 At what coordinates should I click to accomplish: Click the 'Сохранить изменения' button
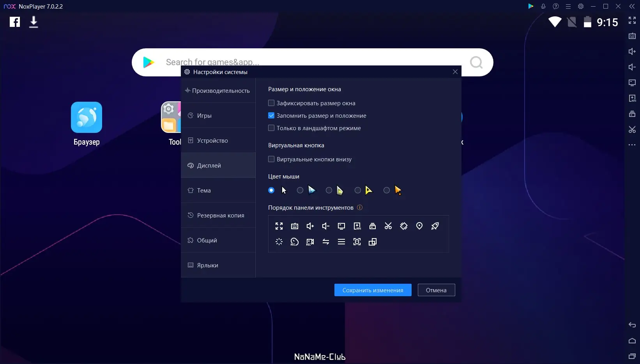[373, 290]
